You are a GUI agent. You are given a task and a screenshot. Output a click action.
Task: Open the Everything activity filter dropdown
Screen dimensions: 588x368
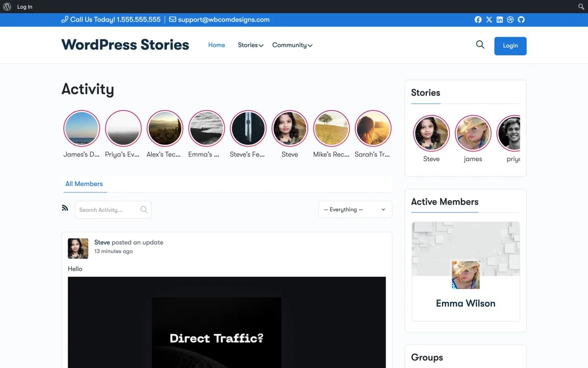pyautogui.click(x=355, y=210)
